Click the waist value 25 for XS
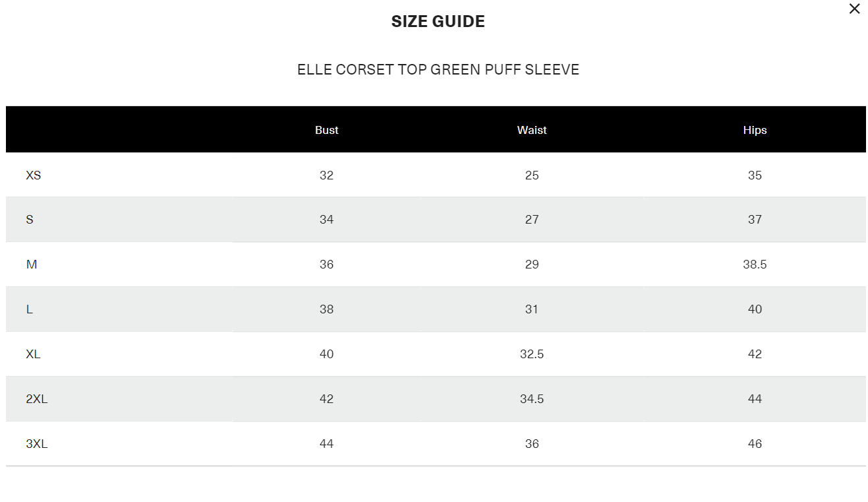This screenshot has width=868, height=502. tap(532, 175)
